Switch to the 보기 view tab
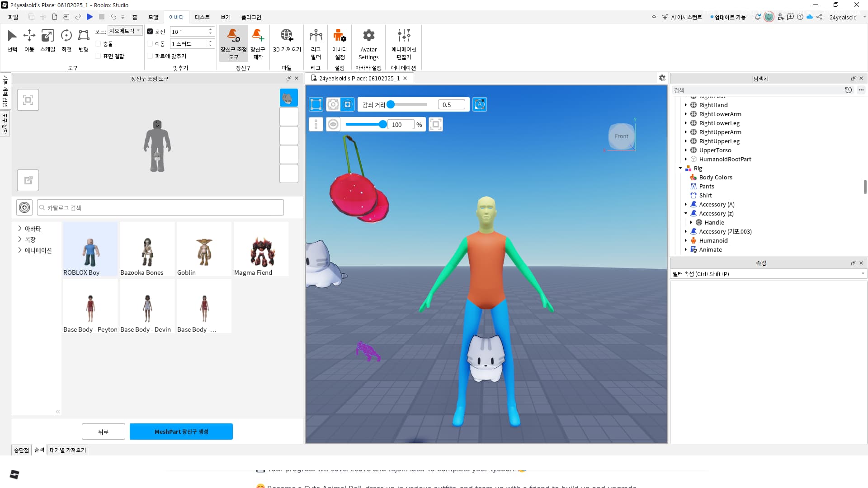 [x=226, y=17]
